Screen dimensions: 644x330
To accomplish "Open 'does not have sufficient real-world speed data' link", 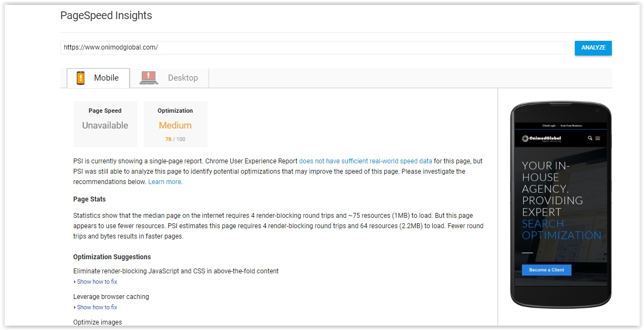I will click(x=365, y=161).
